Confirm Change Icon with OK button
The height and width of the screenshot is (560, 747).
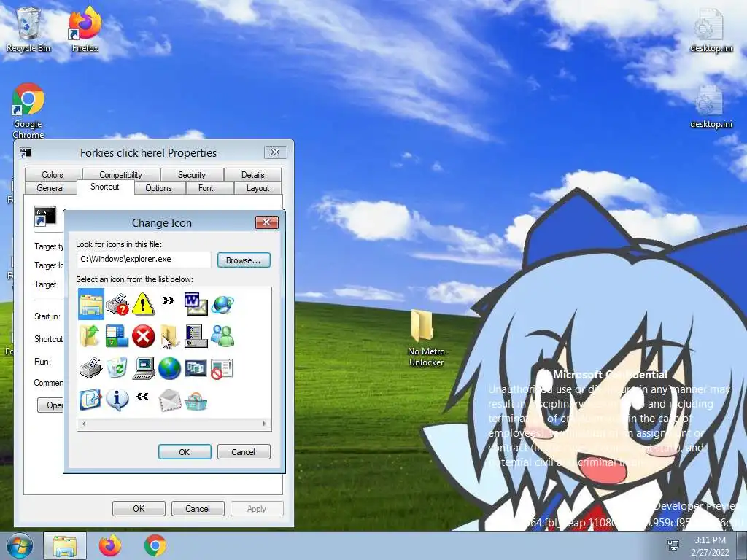tap(185, 452)
